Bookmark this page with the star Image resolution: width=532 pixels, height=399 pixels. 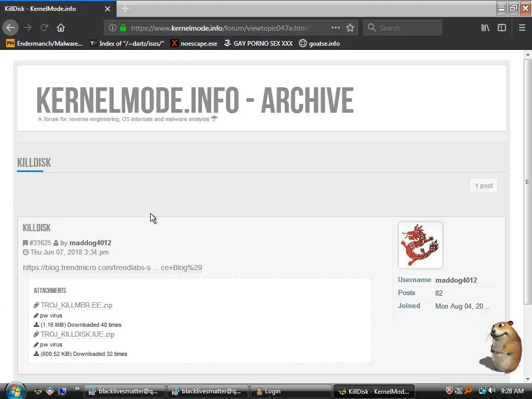coord(350,28)
